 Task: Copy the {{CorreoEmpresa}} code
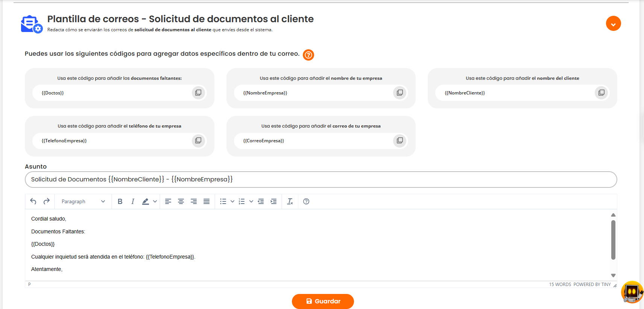(x=399, y=140)
